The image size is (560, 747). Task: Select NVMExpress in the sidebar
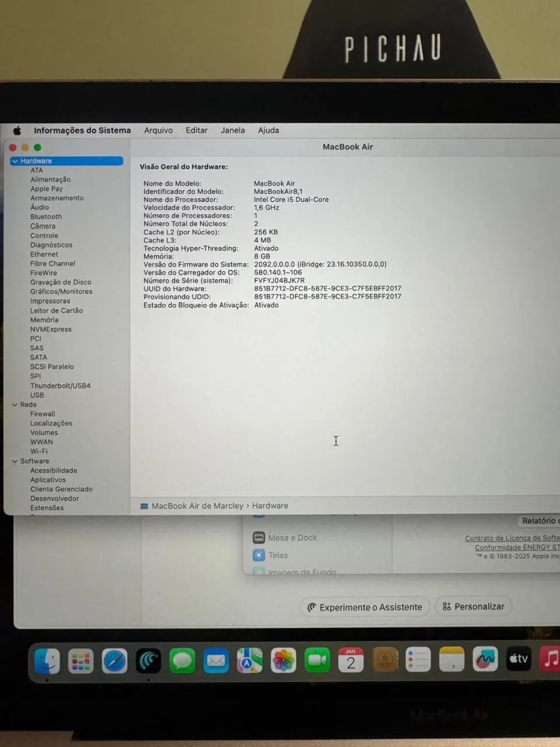click(x=51, y=329)
